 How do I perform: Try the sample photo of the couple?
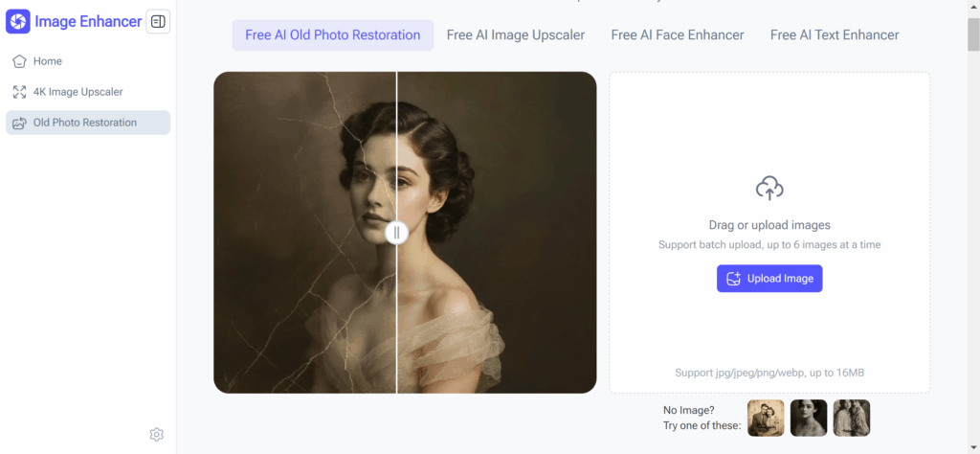[766, 419]
